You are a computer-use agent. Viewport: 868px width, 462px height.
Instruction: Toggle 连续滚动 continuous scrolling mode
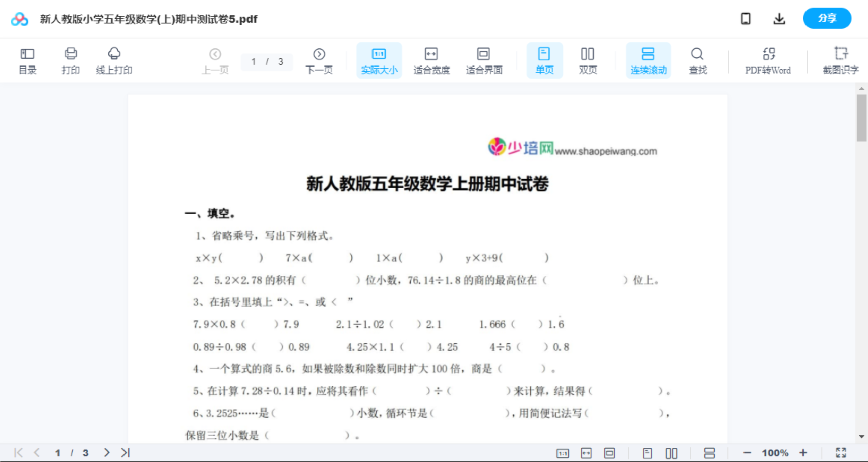[x=648, y=60]
